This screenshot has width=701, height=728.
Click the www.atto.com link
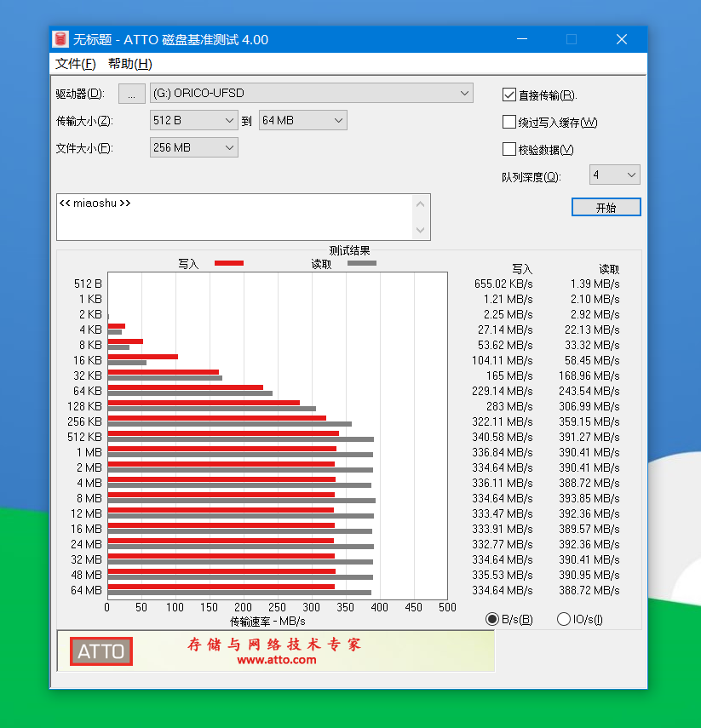point(277,660)
